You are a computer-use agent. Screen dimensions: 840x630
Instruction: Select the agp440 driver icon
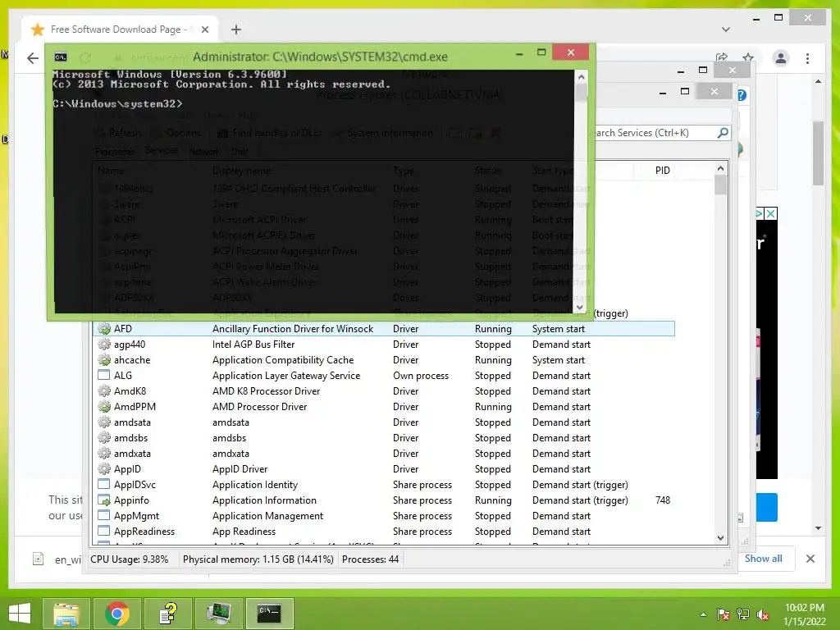[104, 344]
